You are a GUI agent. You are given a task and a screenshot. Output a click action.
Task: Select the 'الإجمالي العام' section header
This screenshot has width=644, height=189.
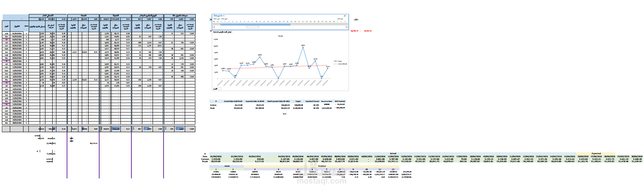[x=48, y=16]
